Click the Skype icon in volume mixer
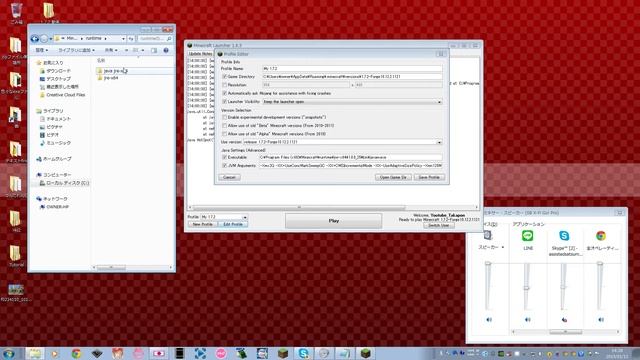This screenshot has width=640, height=360. (x=564, y=236)
